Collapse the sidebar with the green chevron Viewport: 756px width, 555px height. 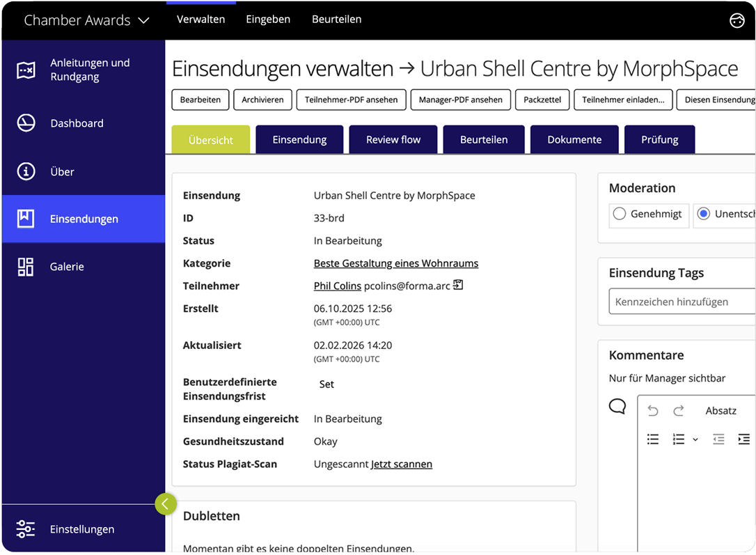point(166,503)
